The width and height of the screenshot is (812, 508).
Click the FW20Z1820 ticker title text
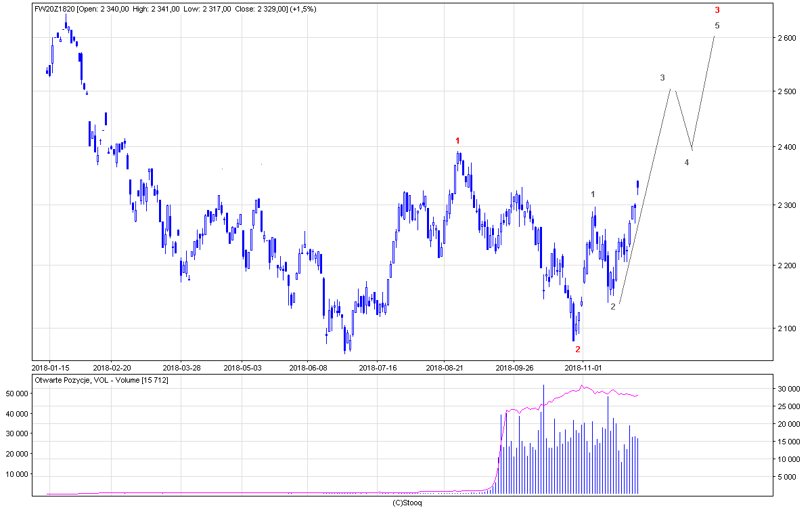[55, 9]
